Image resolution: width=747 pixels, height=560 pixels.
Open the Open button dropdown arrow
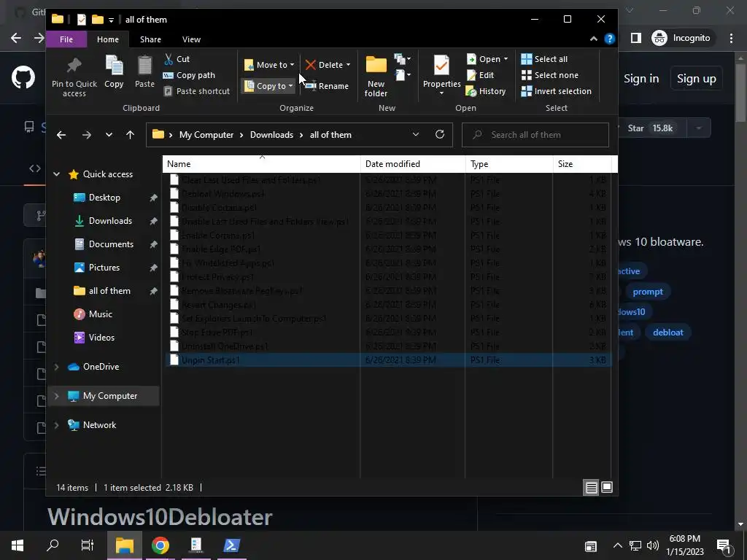(x=506, y=59)
